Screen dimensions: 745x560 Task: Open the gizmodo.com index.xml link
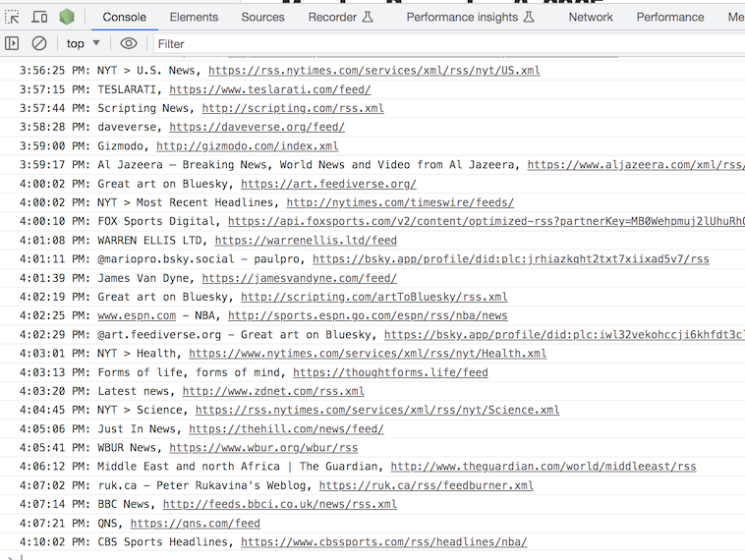click(x=247, y=146)
